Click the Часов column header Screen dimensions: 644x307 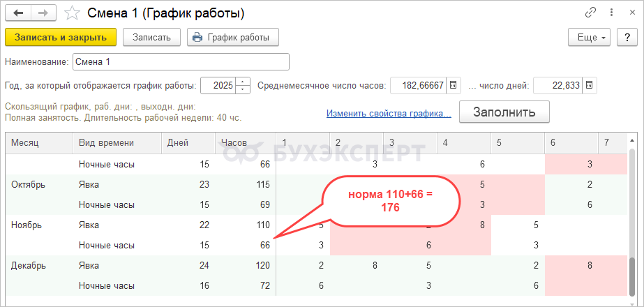[245, 142]
